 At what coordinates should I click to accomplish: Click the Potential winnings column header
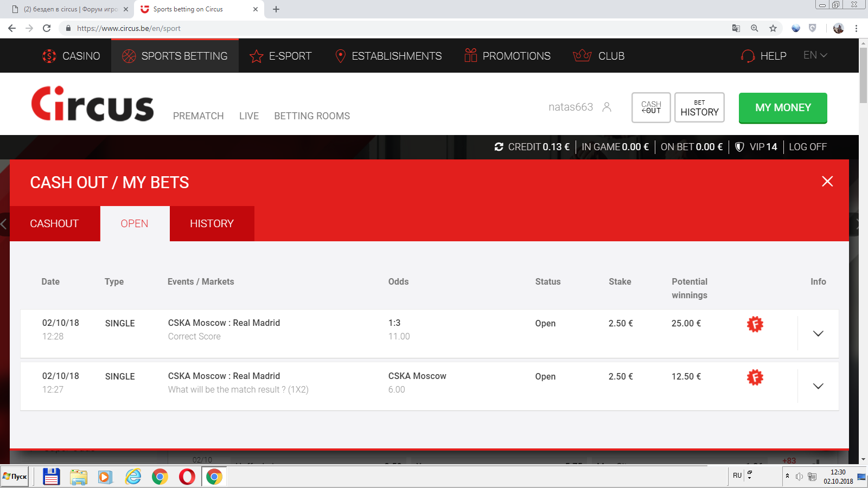coord(690,288)
